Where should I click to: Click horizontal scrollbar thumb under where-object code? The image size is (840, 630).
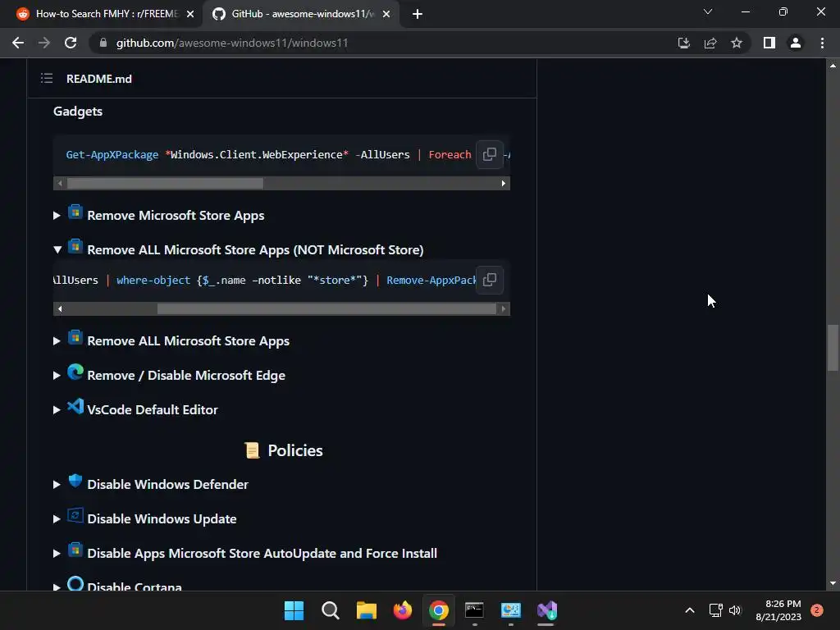326,308
